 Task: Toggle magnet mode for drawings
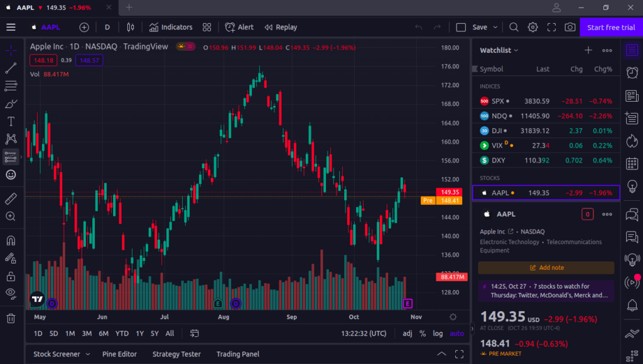coord(11,240)
